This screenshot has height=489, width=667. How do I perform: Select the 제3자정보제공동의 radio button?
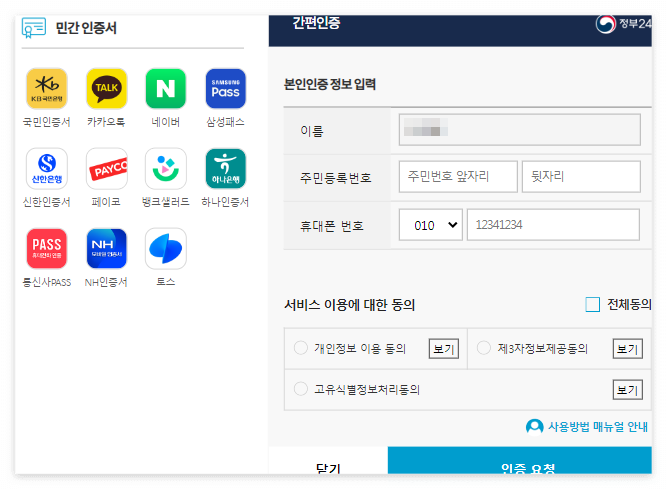pyautogui.click(x=484, y=348)
